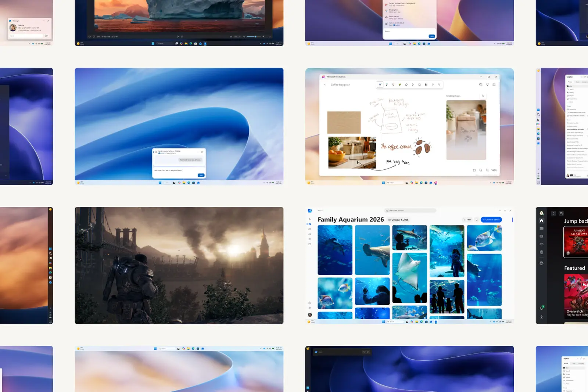Click the Search for photos field
Image resolution: width=588 pixels, height=392 pixels.
[x=410, y=211]
